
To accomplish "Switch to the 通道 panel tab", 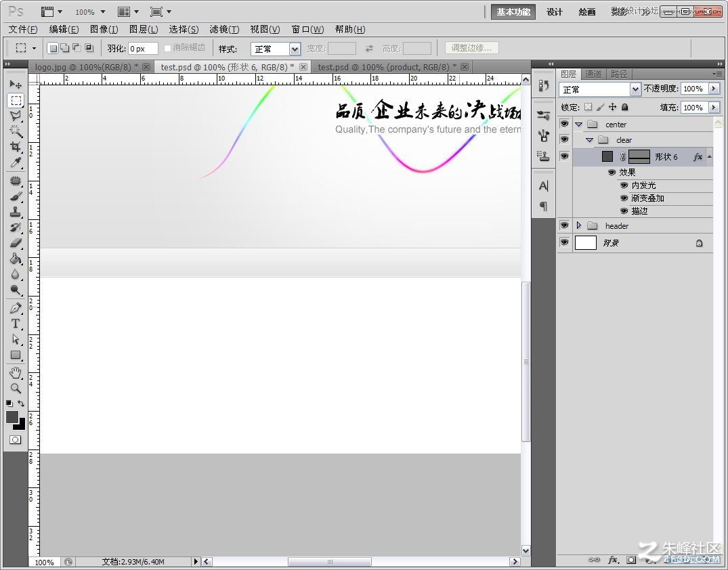I will [x=593, y=74].
